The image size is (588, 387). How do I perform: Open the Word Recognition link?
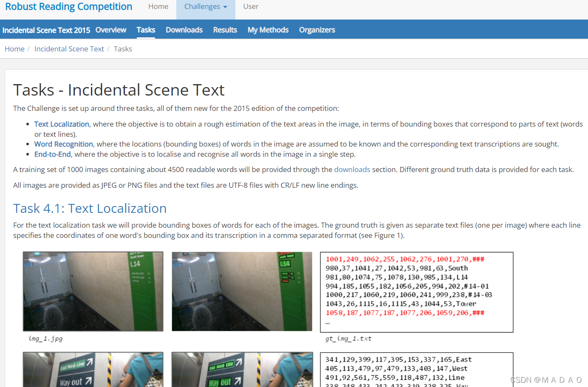click(63, 144)
